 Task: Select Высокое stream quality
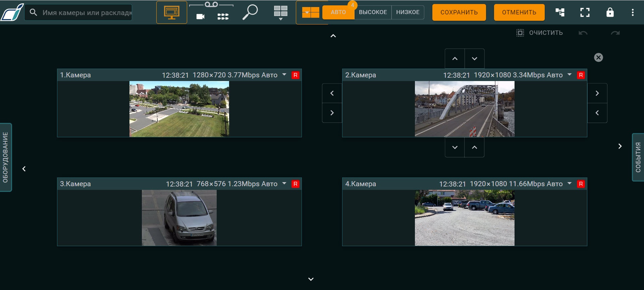point(373,12)
